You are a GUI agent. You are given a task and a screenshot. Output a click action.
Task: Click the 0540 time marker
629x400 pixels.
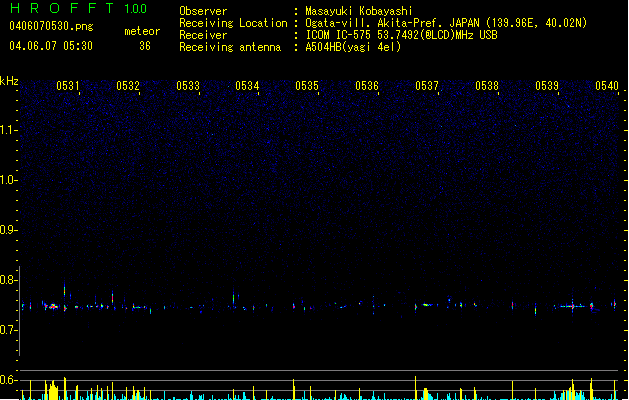(x=607, y=86)
